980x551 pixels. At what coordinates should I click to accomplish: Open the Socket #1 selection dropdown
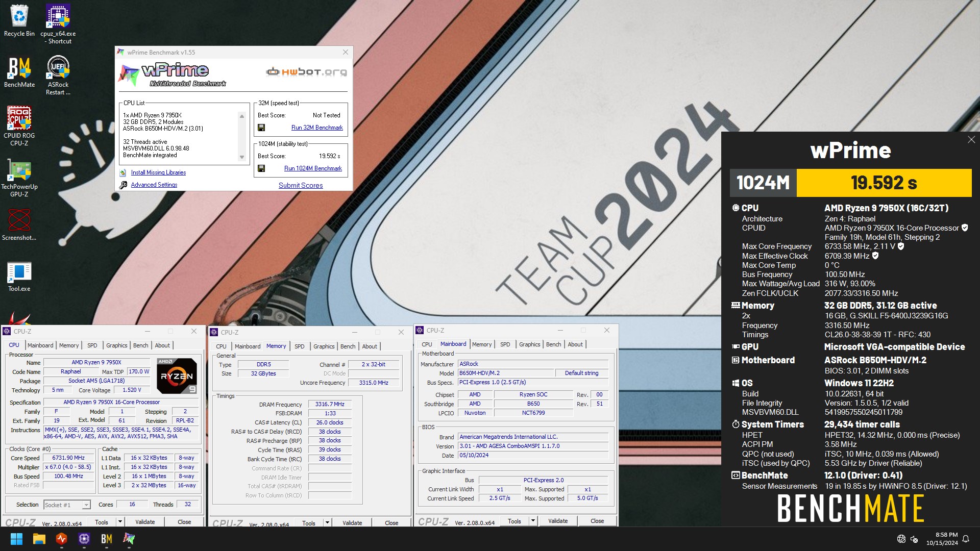[67, 505]
